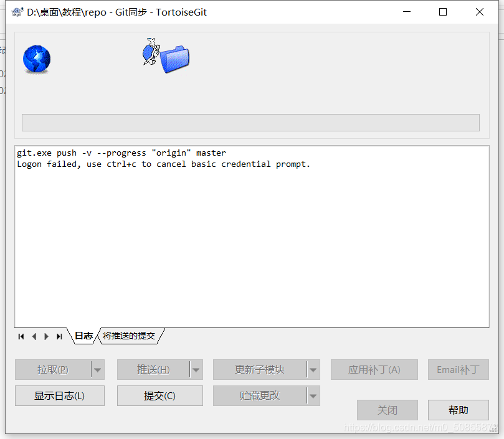This screenshot has height=439, width=504.
Task: Open the 日志 tab
Action: tap(84, 336)
